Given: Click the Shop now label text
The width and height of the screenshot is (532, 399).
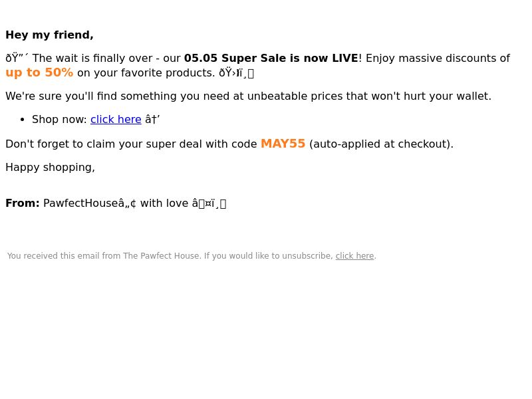Looking at the screenshot, I should (x=59, y=120).
